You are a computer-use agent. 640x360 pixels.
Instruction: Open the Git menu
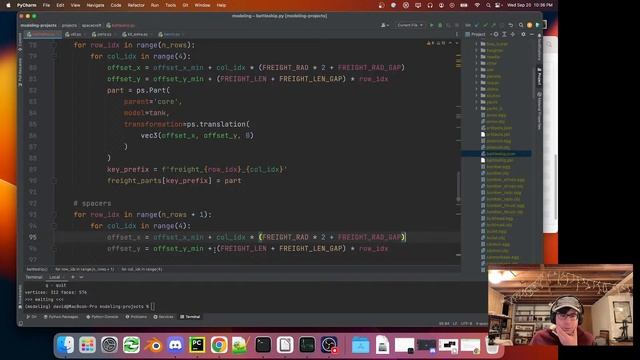click(185, 5)
